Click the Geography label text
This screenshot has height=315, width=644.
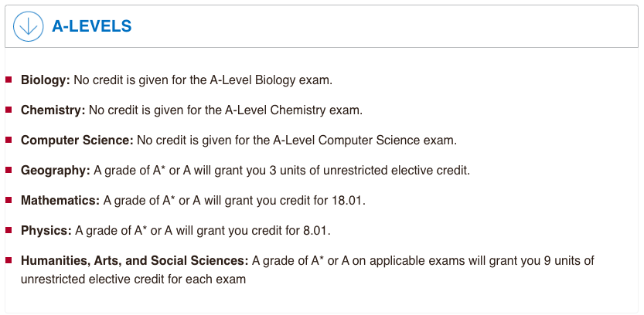(56, 171)
